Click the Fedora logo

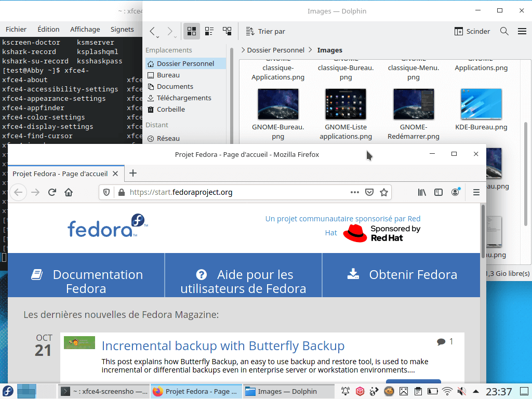[108, 225]
